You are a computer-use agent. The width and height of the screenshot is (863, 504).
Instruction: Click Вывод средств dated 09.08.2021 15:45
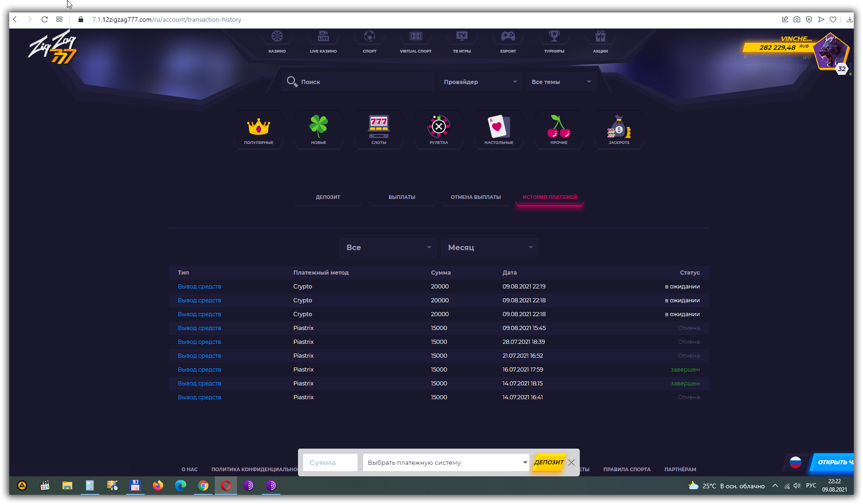point(200,328)
